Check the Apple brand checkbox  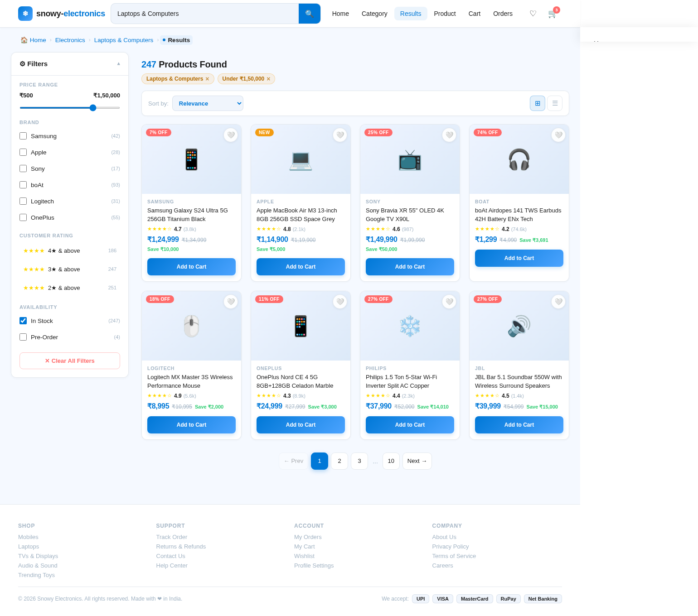point(23,152)
